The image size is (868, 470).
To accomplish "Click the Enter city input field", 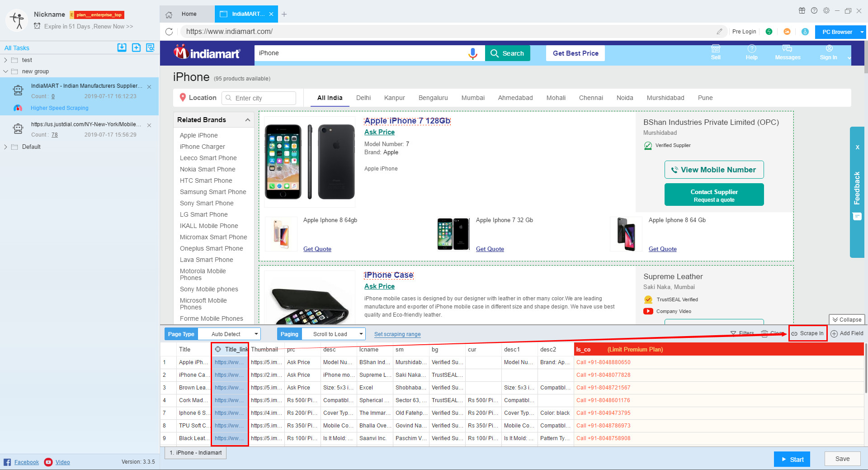I will (259, 98).
